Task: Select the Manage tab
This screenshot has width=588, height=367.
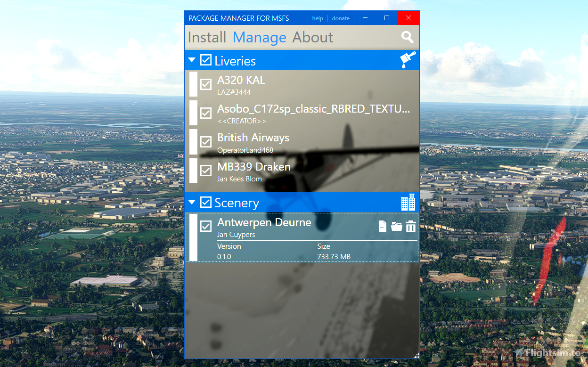Action: coord(260,37)
